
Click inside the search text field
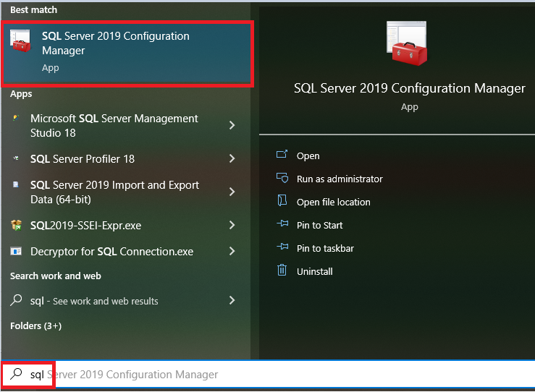point(290,375)
